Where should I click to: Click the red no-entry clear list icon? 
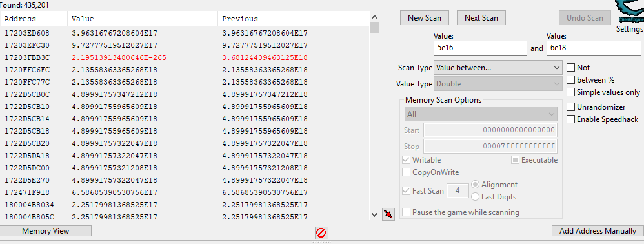tap(321, 233)
